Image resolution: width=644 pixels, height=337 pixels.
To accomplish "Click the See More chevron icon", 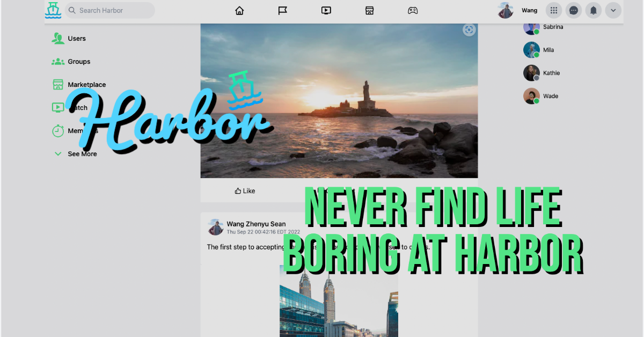I will click(58, 154).
